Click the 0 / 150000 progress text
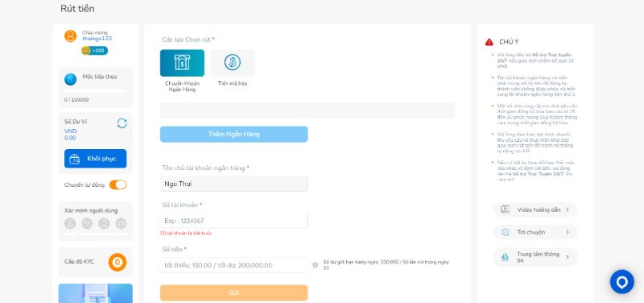This screenshot has height=303, width=644. tap(76, 100)
